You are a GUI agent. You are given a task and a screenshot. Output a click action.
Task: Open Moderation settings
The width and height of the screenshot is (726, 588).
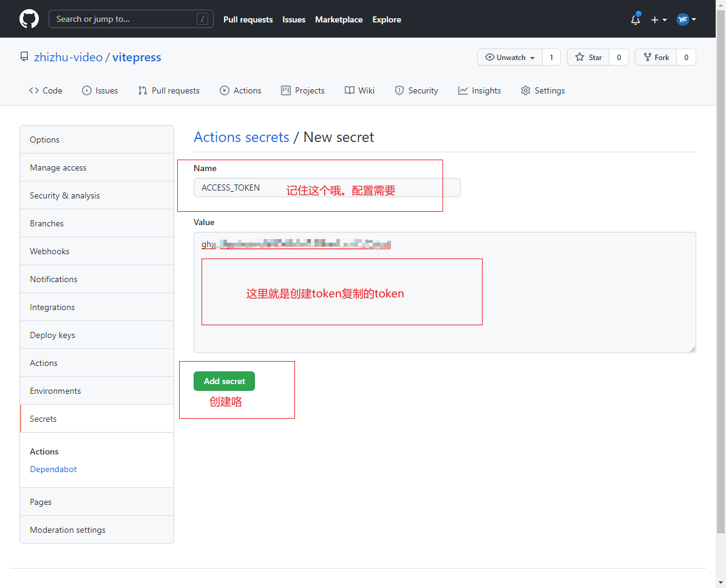97,530
